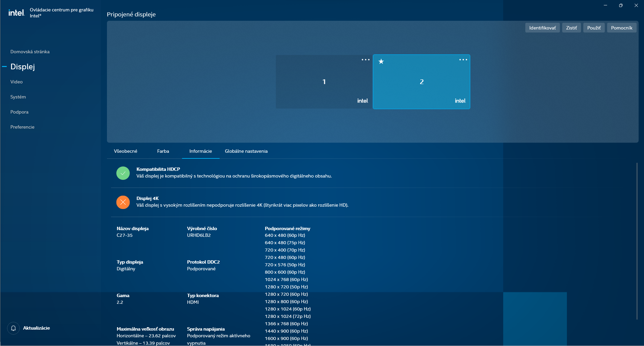This screenshot has height=346, width=644.
Task: Open three-dot menu on display 2
Action: coord(463,60)
